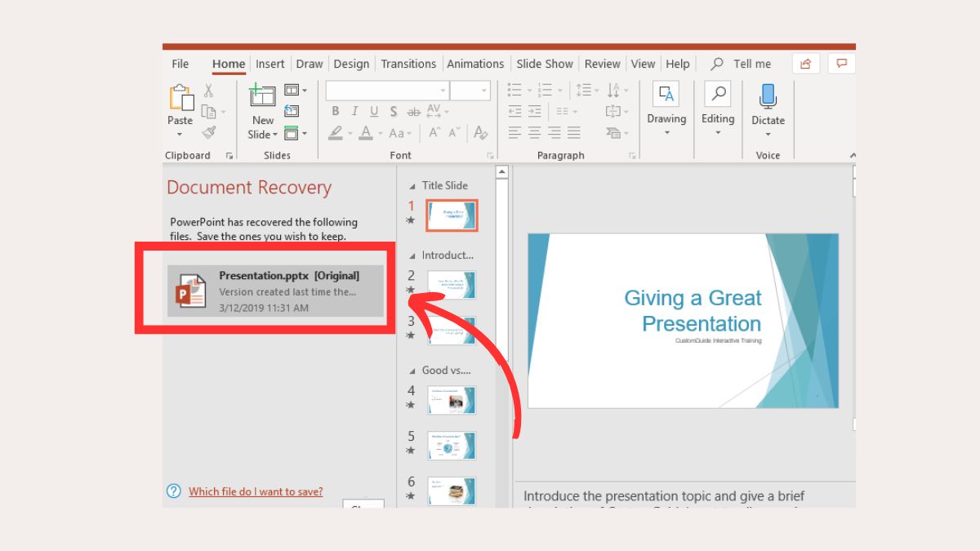Click the Comments speech bubble icon
The width and height of the screenshot is (980, 551).
[x=841, y=64]
